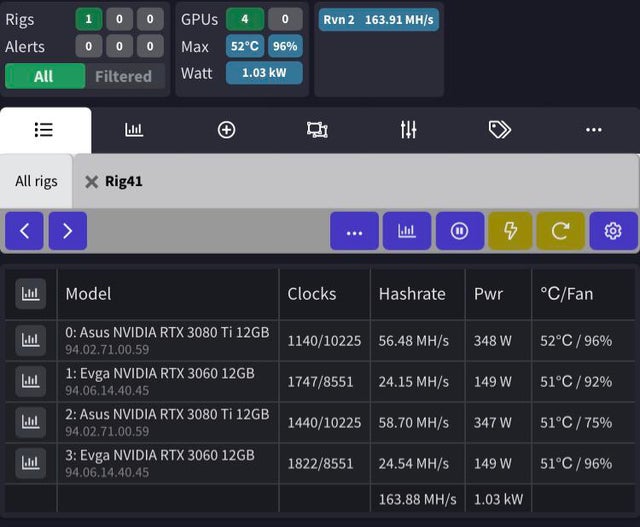
Task: Click the Clocks column header
Action: 312,294
